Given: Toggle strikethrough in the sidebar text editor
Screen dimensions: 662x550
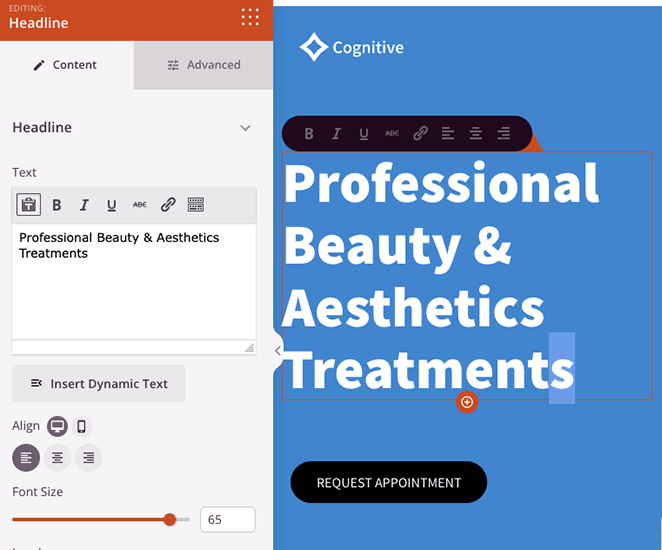Looking at the screenshot, I should [x=140, y=205].
